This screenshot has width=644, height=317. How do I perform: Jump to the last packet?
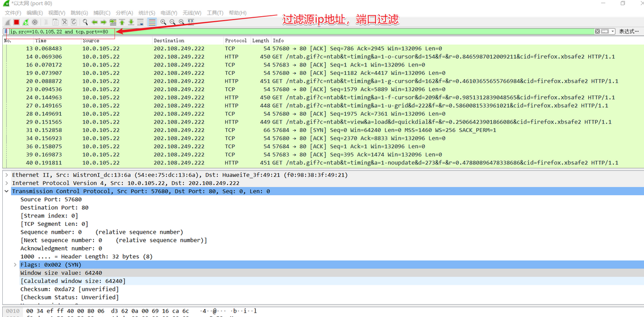(131, 22)
